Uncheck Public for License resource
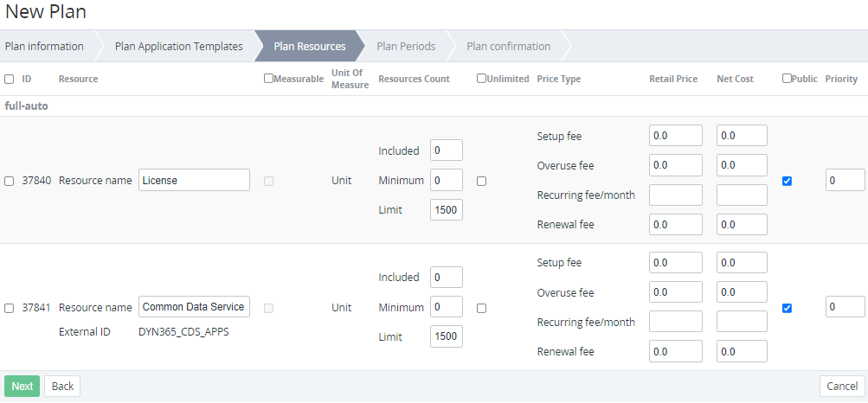868x403 pixels. (x=787, y=181)
